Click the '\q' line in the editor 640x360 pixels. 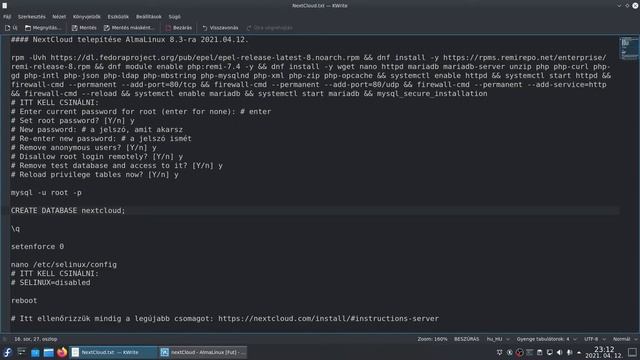point(15,229)
